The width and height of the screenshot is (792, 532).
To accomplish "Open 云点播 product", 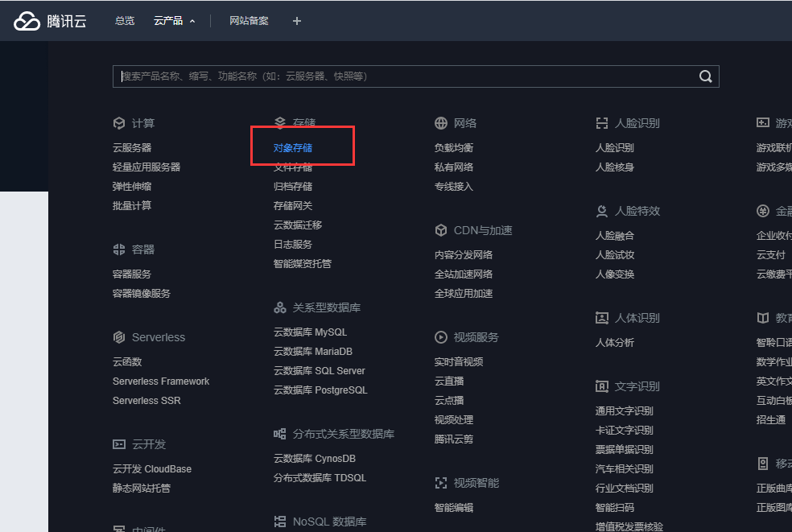I will [449, 401].
